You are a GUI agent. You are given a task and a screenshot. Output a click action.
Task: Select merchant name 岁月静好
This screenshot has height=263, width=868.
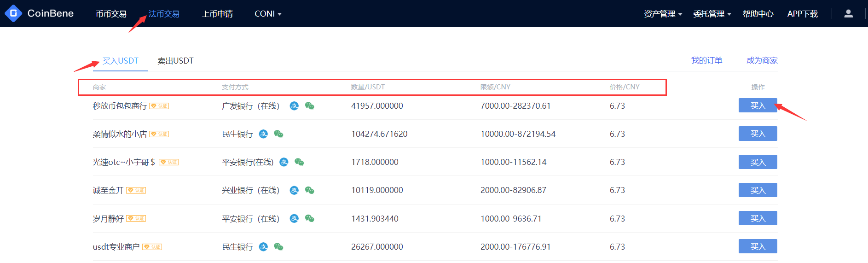pos(108,218)
